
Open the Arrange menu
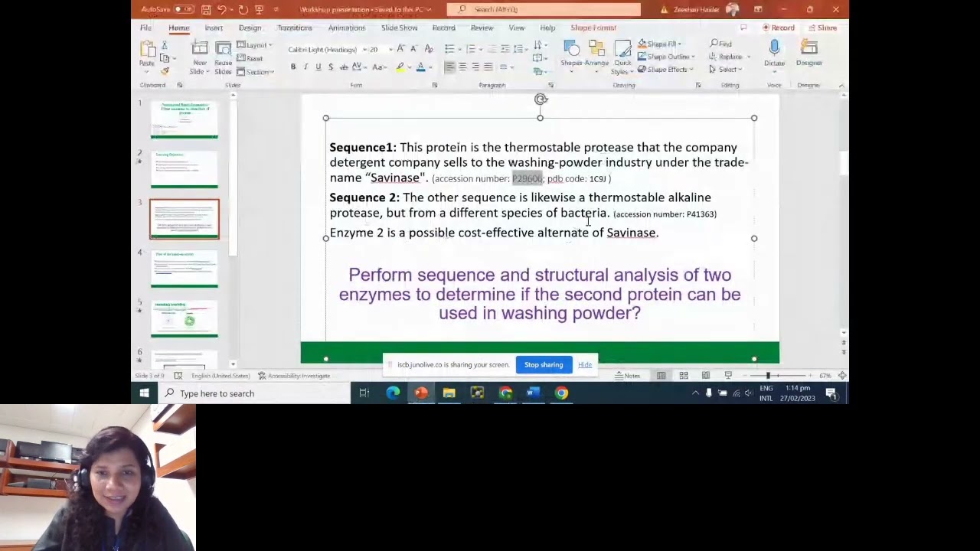point(596,54)
